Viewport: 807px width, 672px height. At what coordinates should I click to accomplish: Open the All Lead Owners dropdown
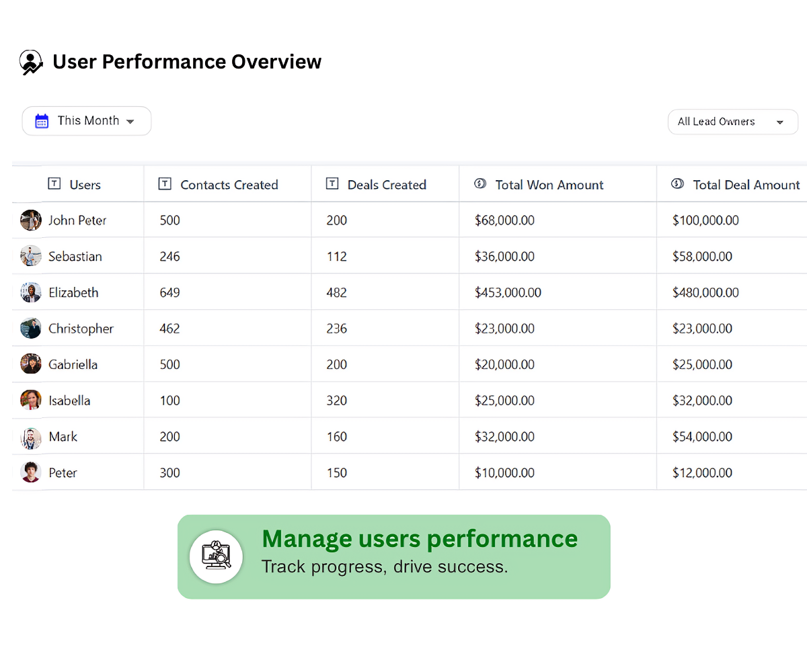point(732,122)
